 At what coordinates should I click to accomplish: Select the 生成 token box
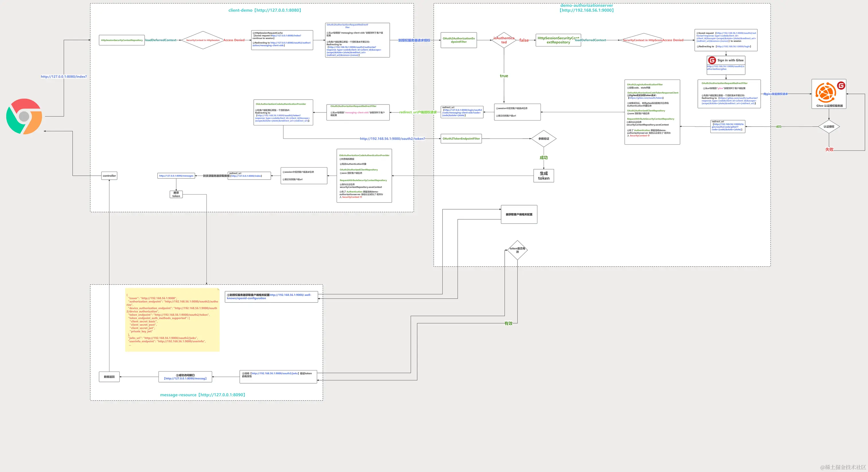pos(544,176)
